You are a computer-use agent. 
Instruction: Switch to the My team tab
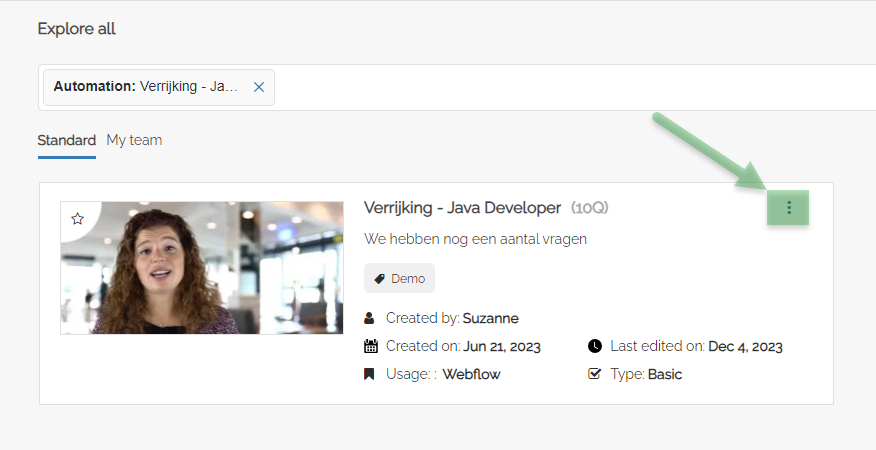click(x=134, y=140)
